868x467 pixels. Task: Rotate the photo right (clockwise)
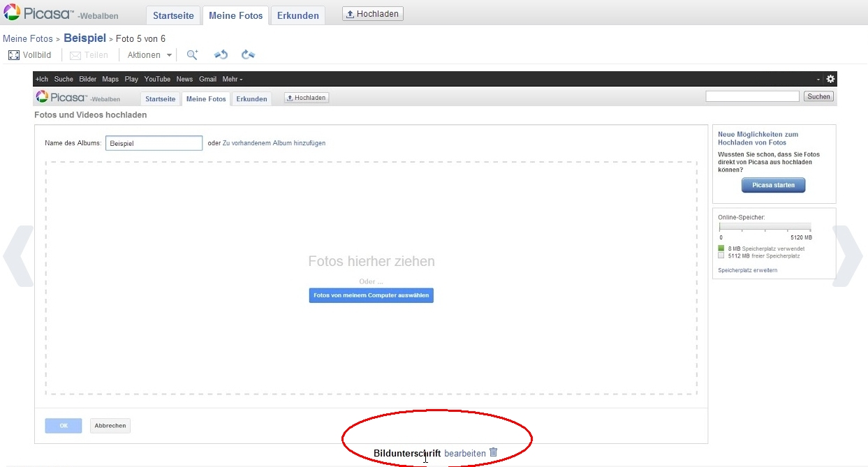coord(248,54)
